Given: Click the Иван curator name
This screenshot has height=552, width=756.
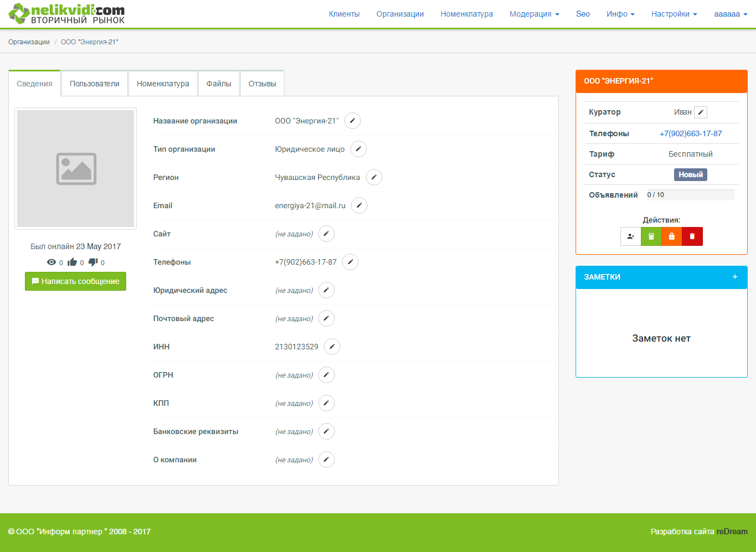Looking at the screenshot, I should tap(683, 112).
